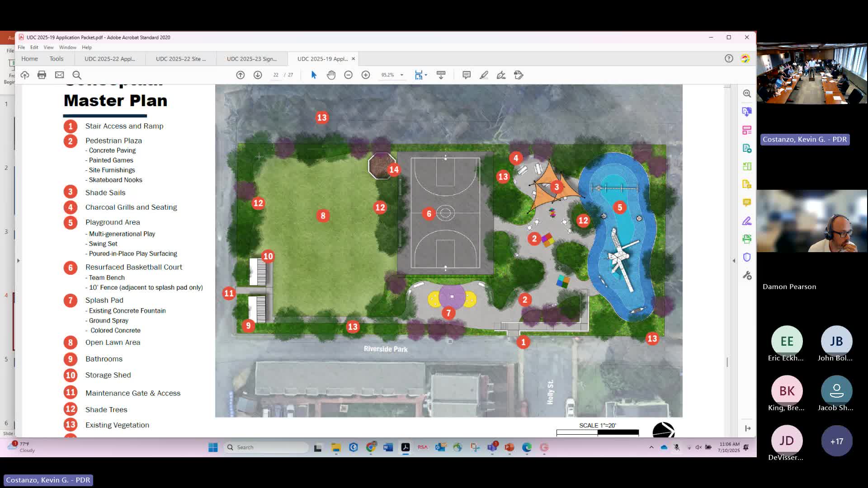This screenshot has height=488, width=868.
Task: Open Acrobat help question mark
Action: [x=729, y=58]
